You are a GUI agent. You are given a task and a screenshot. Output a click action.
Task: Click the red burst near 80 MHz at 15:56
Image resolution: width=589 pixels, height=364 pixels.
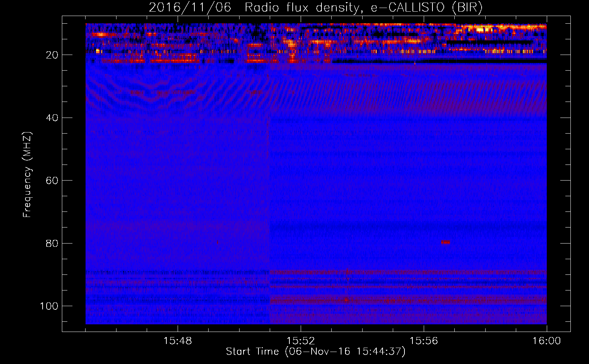(446, 242)
